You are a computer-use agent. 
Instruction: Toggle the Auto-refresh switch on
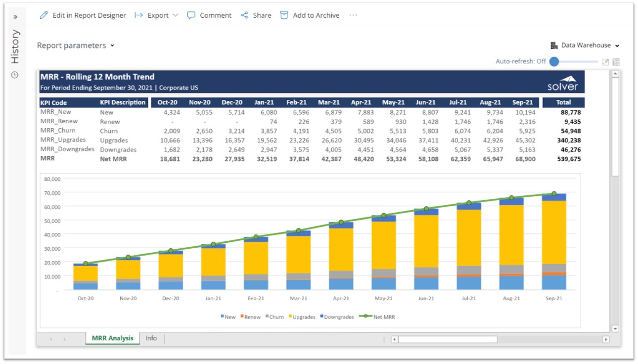554,62
